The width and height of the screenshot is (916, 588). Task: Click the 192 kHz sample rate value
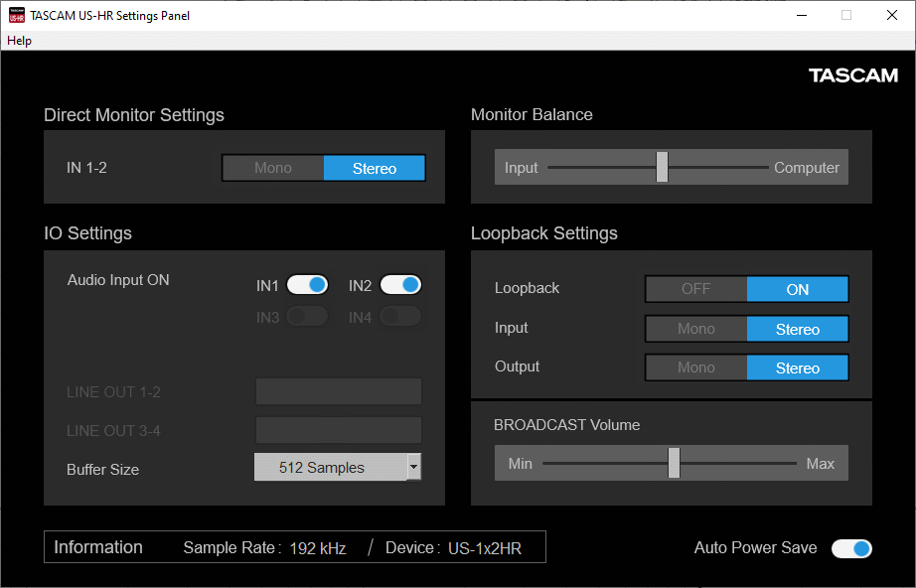(x=318, y=548)
